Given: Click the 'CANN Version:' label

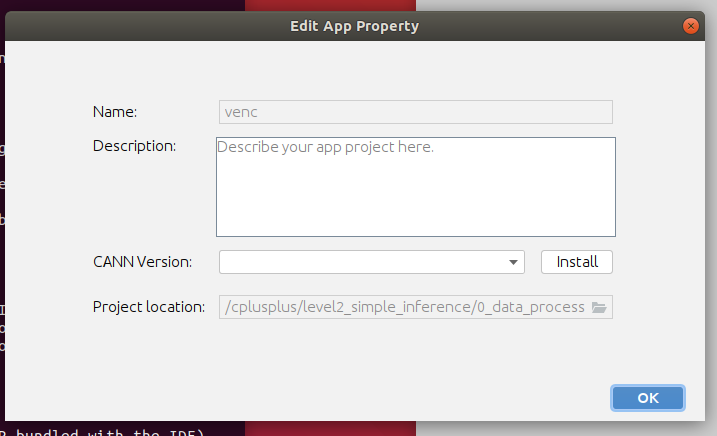Looking at the screenshot, I should click(142, 262).
